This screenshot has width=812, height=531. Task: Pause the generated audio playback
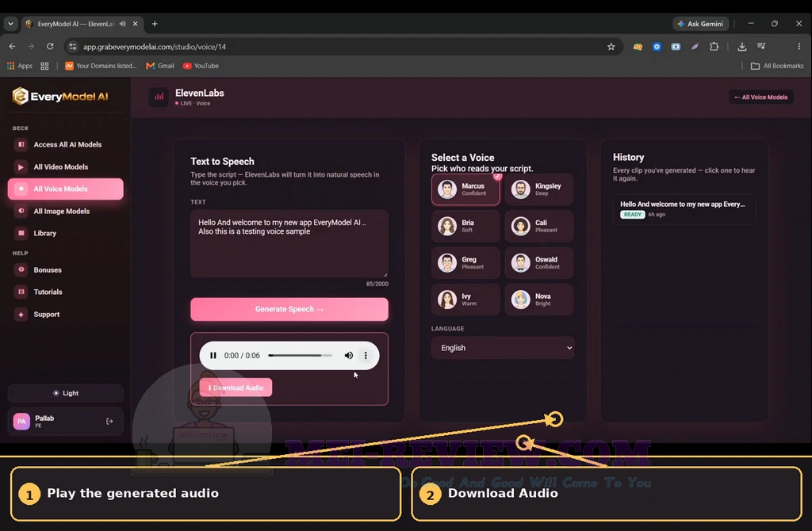[213, 356]
